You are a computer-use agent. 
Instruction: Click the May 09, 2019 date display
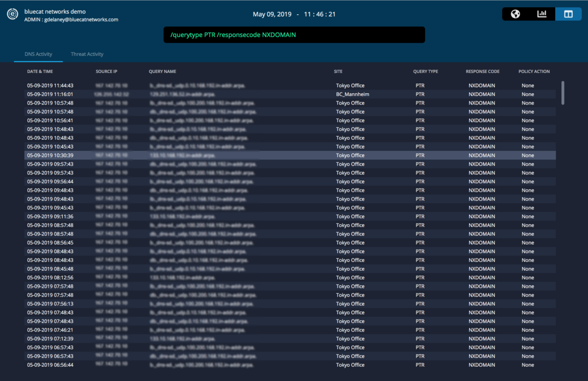[x=272, y=14]
